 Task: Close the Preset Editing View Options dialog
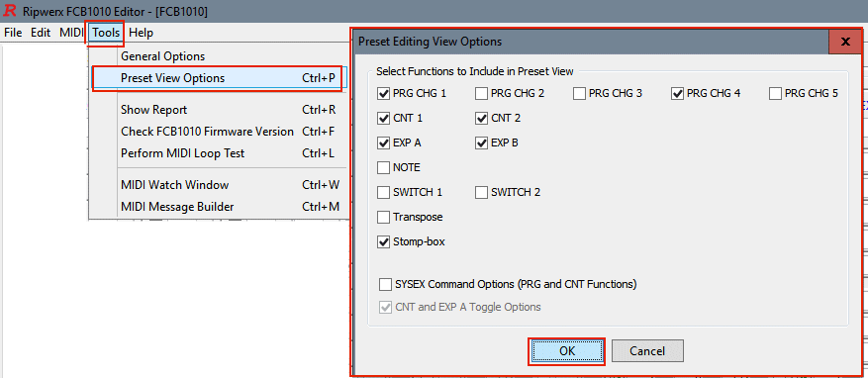[x=845, y=42]
